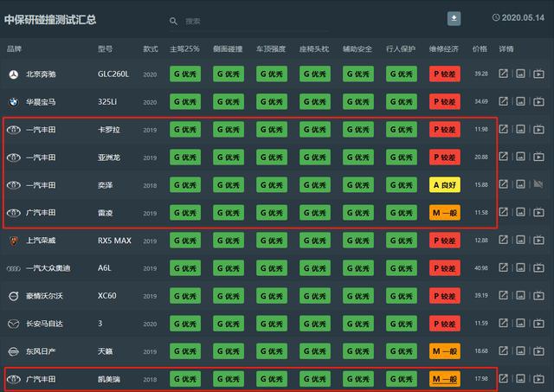
Task: Play video icon for 天籁 row
Action: (538, 350)
